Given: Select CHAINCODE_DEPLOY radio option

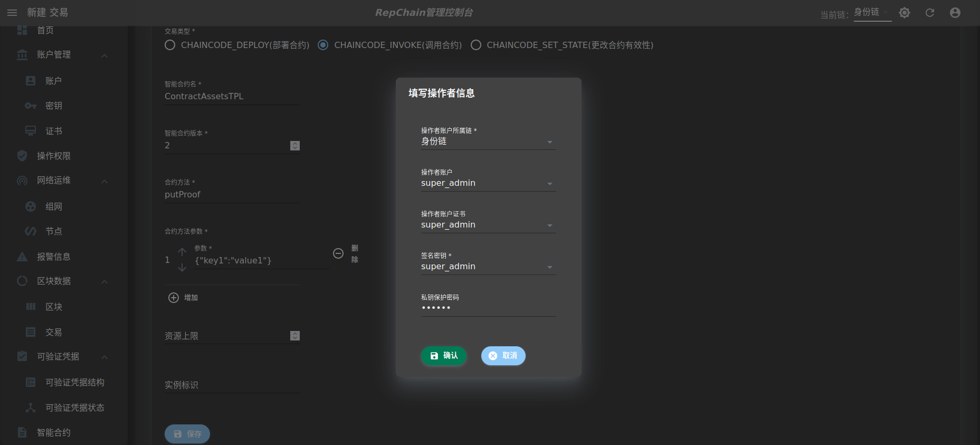Looking at the screenshot, I should [x=170, y=45].
